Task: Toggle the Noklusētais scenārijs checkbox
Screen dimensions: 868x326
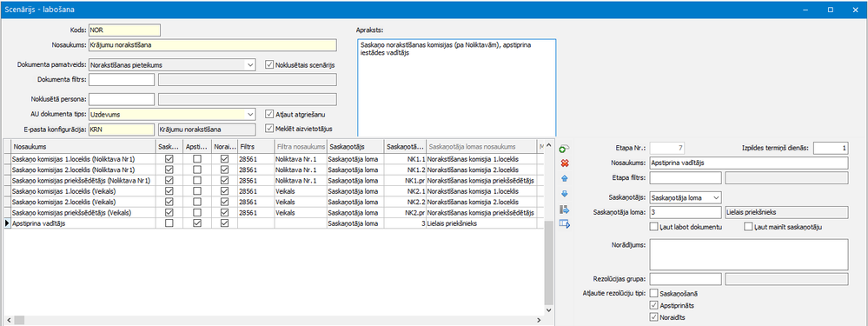Action: coord(269,64)
